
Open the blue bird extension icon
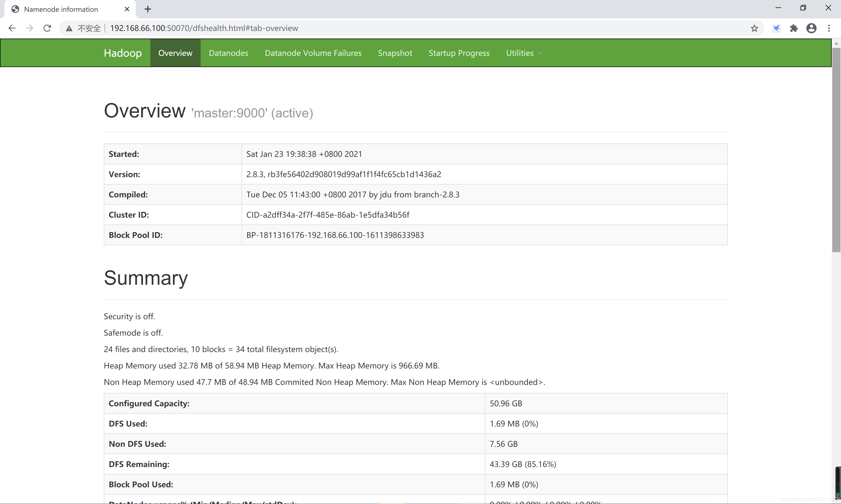(776, 28)
